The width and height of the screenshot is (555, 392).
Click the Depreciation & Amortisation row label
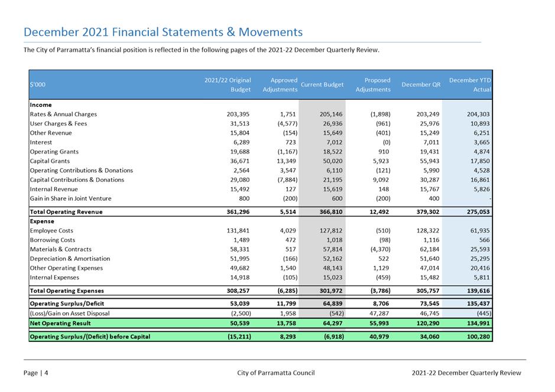[x=70, y=259]
